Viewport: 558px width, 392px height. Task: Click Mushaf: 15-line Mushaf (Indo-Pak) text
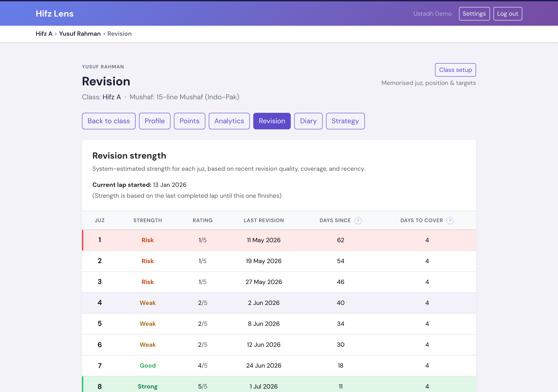tap(184, 97)
